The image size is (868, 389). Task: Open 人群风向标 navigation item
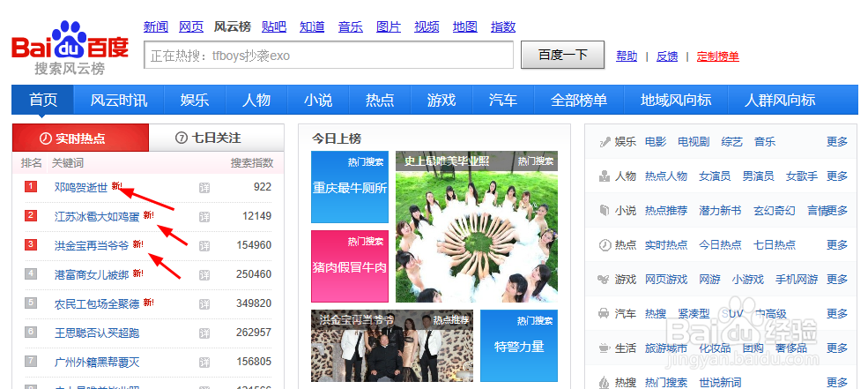coord(780,100)
